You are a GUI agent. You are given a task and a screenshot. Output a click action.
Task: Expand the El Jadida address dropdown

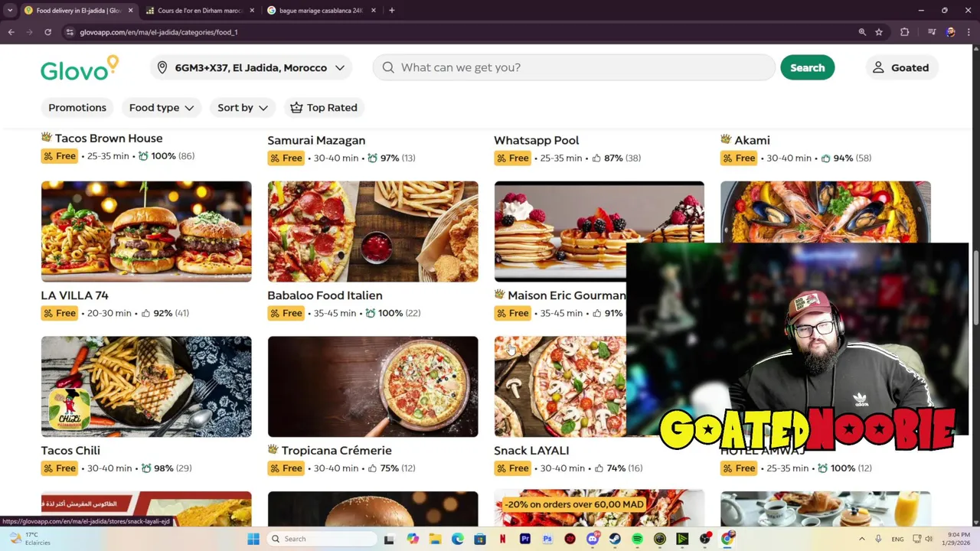[251, 67]
